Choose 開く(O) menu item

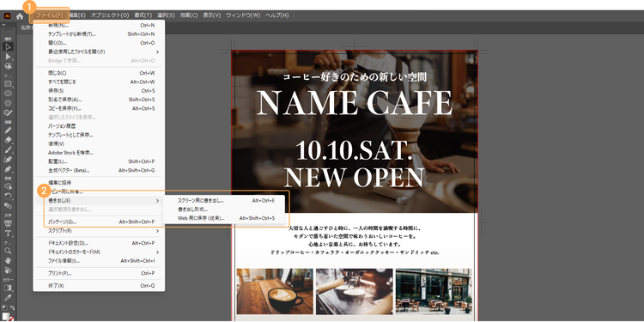point(99,43)
